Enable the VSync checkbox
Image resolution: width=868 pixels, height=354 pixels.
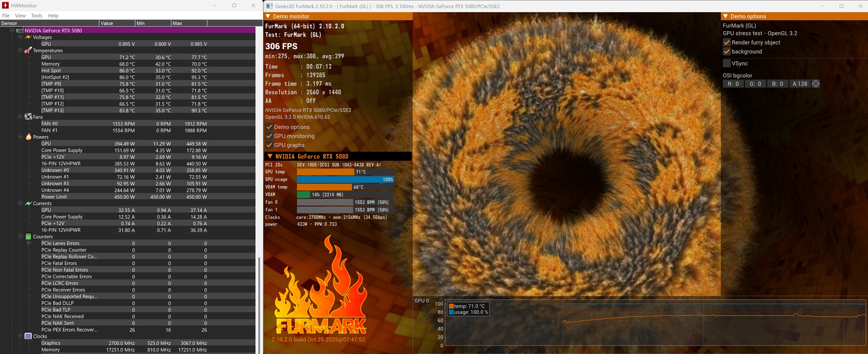pos(727,63)
